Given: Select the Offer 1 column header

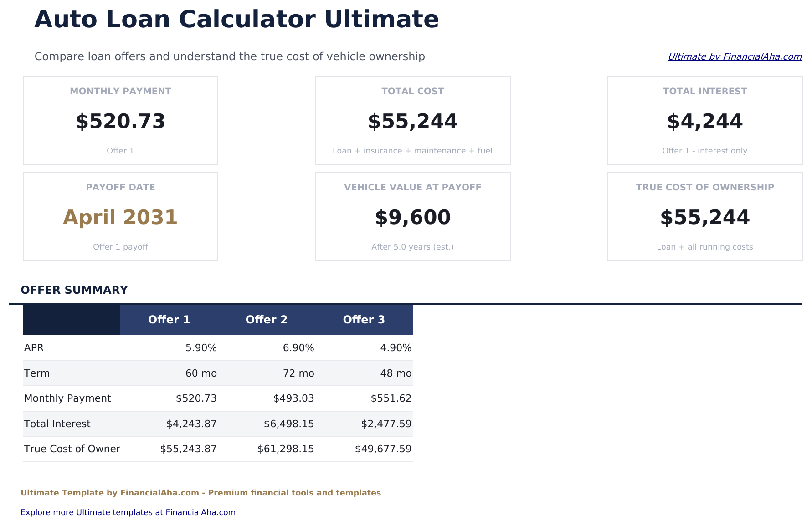Looking at the screenshot, I should pyautogui.click(x=169, y=320).
